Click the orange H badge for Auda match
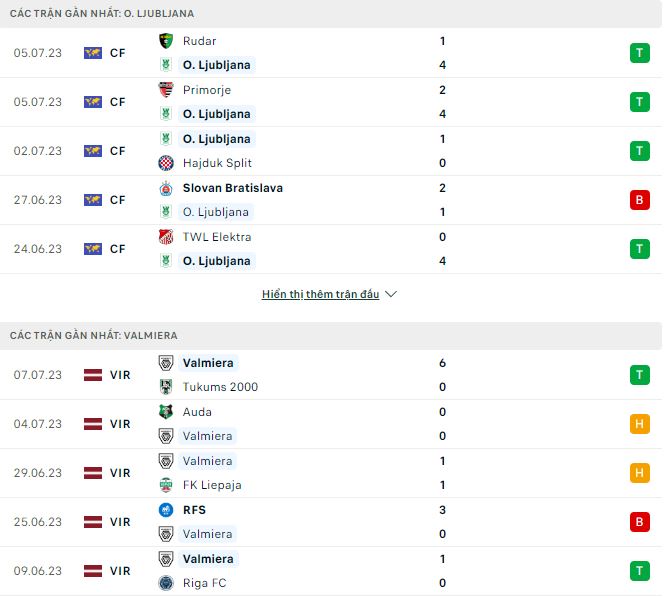This screenshot has width=667, height=596. tap(639, 424)
